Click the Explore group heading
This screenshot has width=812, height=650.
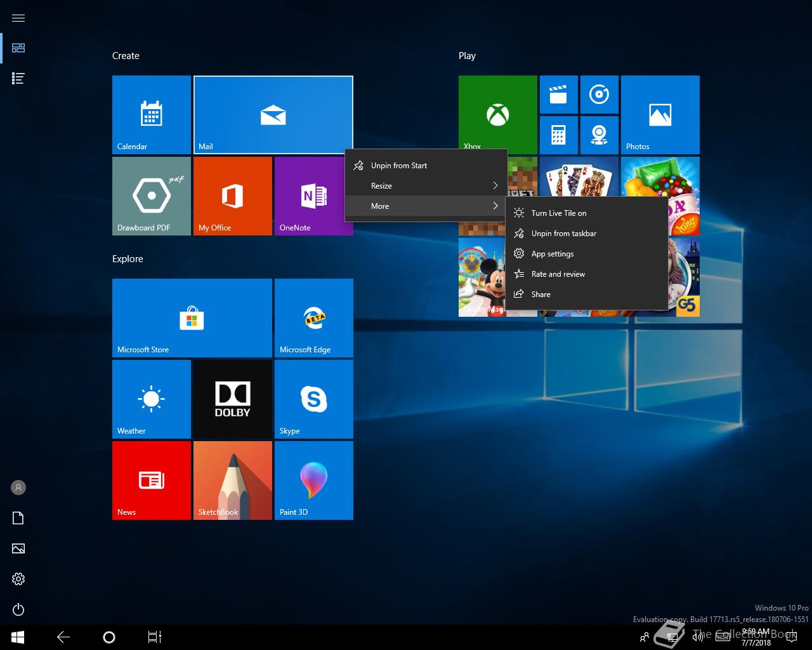128,259
